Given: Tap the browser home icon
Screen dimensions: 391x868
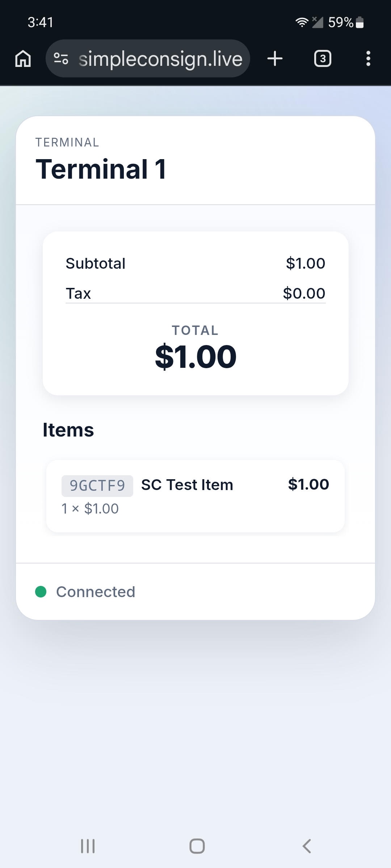Looking at the screenshot, I should click(23, 59).
